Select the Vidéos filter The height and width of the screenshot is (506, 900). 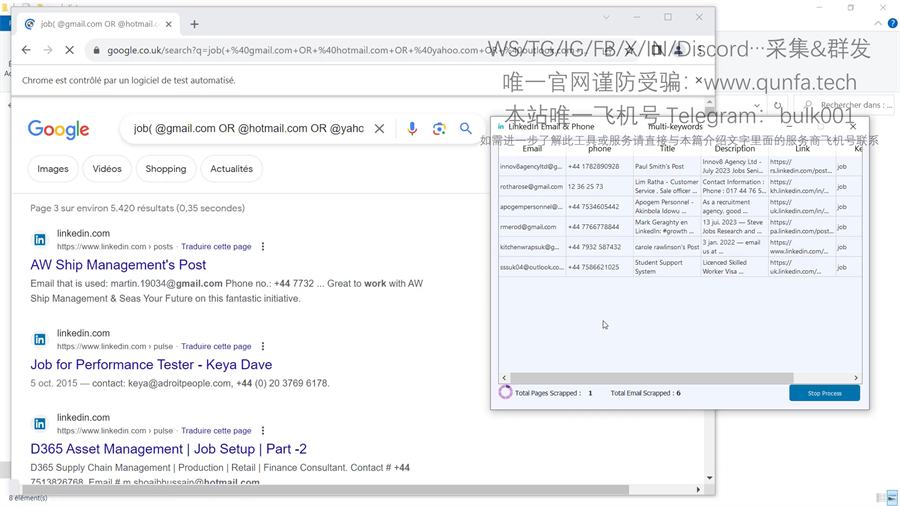point(107,169)
